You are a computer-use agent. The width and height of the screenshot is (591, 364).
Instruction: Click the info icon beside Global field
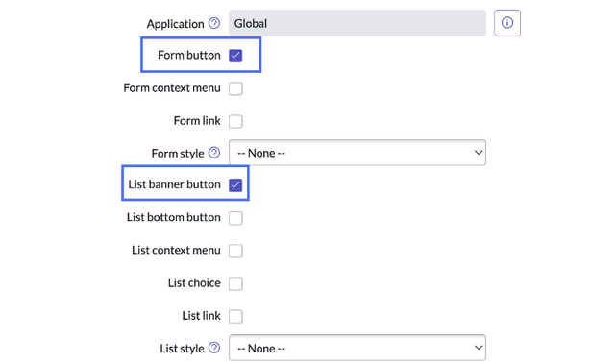click(507, 23)
